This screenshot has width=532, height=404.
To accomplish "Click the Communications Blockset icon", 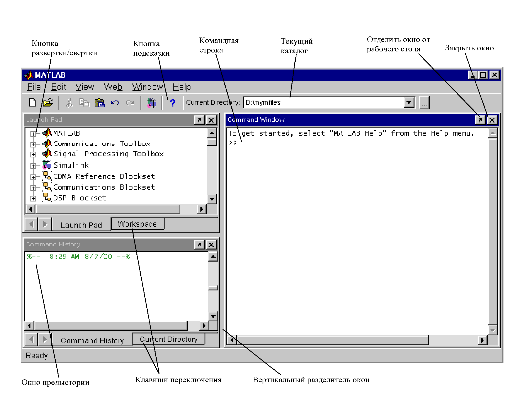I will pos(47,187).
